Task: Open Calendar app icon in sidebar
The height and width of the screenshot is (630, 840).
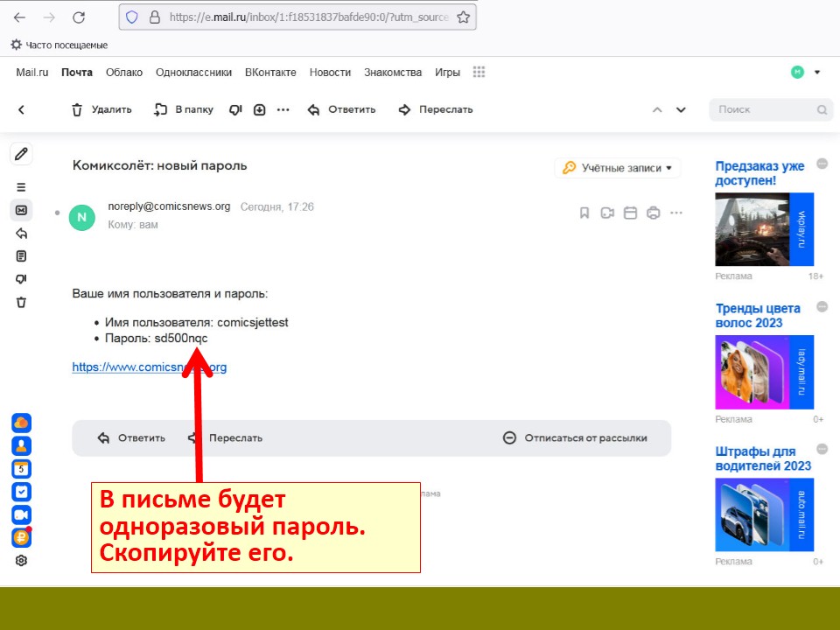Action: (21, 469)
